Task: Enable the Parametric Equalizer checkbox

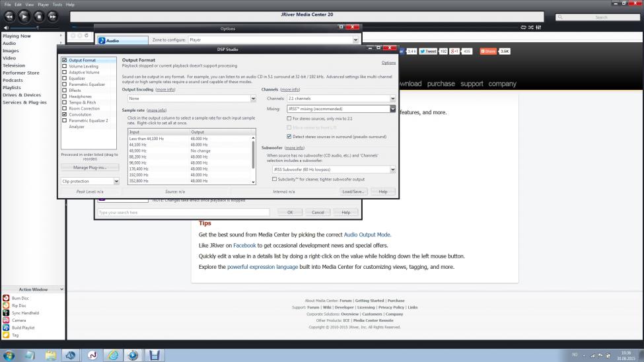Action: coord(65,85)
